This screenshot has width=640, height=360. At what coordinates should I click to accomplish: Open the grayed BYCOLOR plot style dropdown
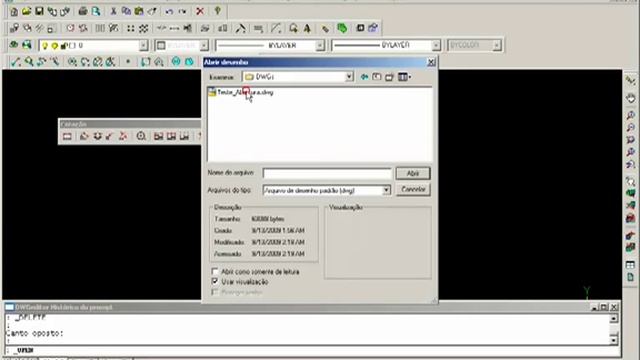click(x=496, y=45)
